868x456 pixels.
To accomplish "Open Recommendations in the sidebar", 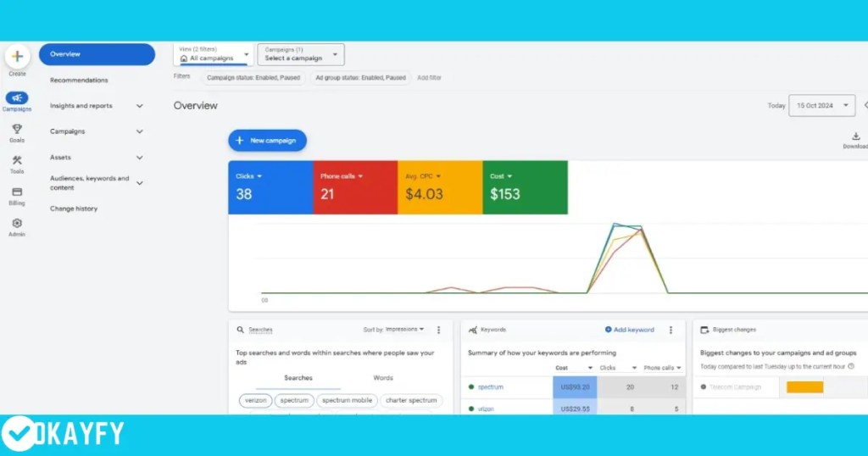I will (x=79, y=81).
